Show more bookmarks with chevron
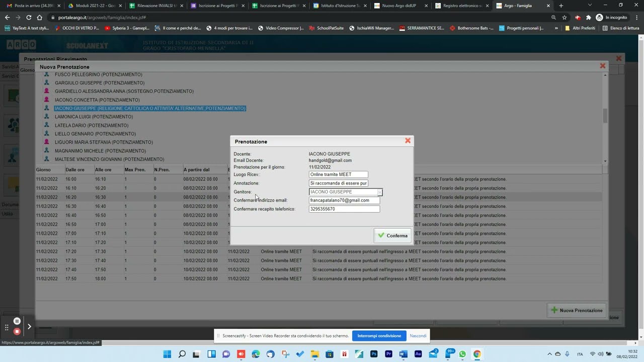 pos(556,28)
